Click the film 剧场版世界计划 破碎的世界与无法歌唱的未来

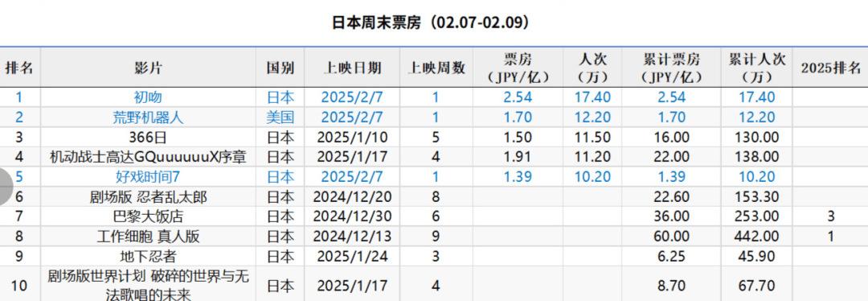tap(148, 285)
